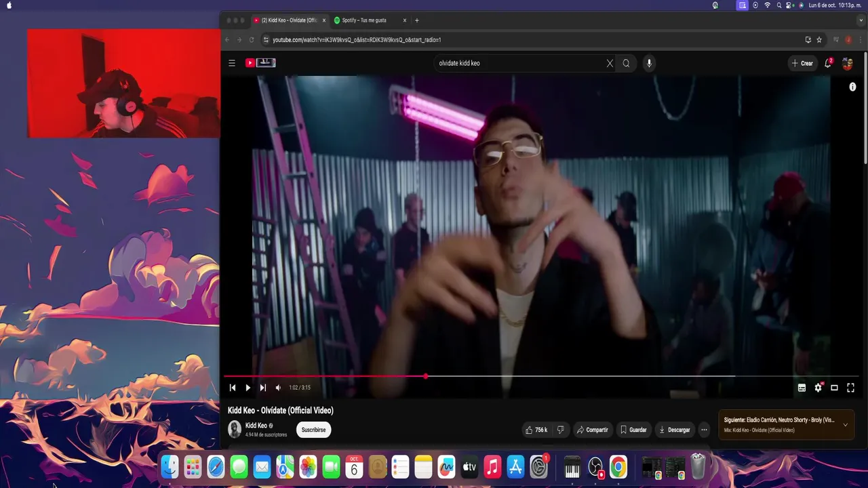Open YouTube notifications bell
This screenshot has width=868, height=488.
click(828, 63)
